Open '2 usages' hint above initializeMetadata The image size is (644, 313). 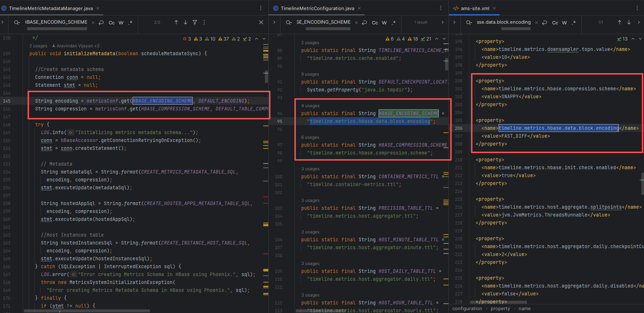38,46
